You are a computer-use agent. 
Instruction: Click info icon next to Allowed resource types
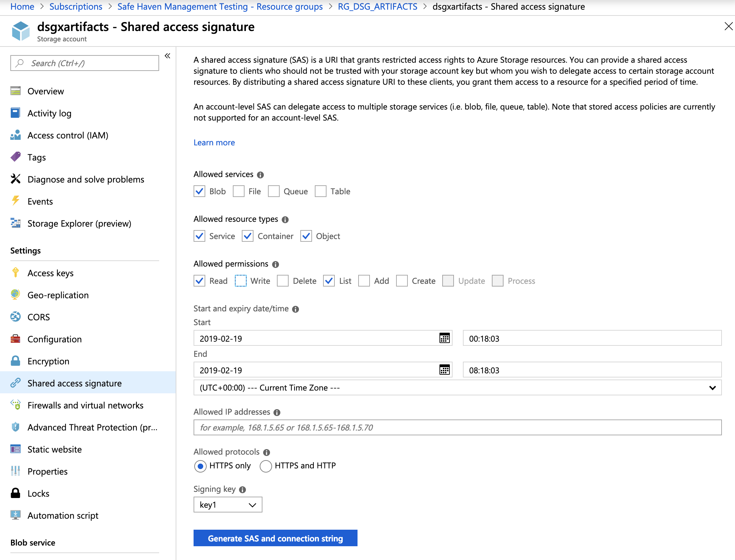click(285, 219)
